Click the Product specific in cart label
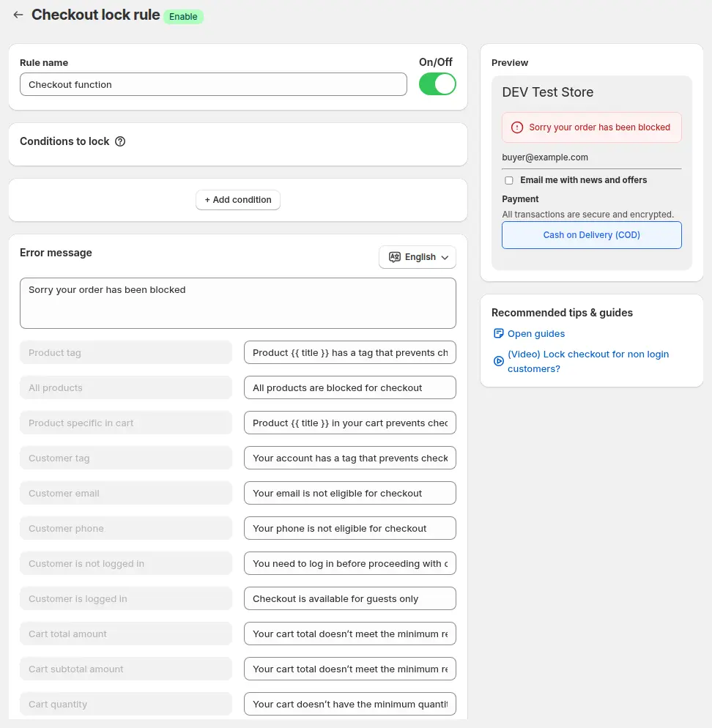This screenshot has width=712, height=728. (126, 423)
